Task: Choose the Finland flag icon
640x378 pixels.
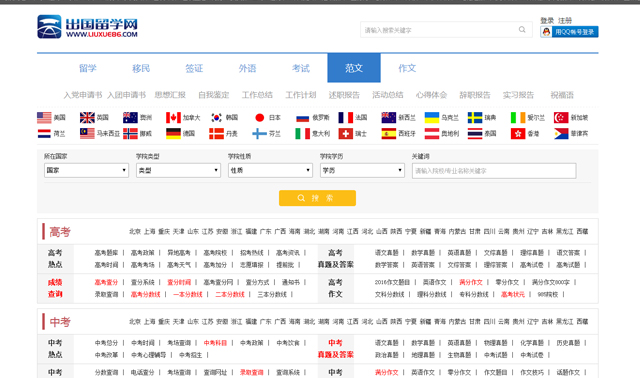Action: click(260, 133)
